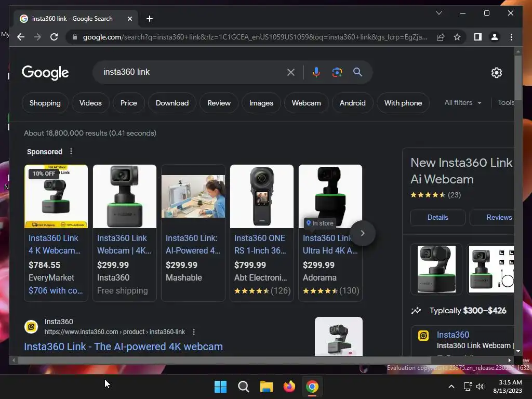Open insta360.com result thumbnail image
The width and height of the screenshot is (532, 399).
(338, 336)
